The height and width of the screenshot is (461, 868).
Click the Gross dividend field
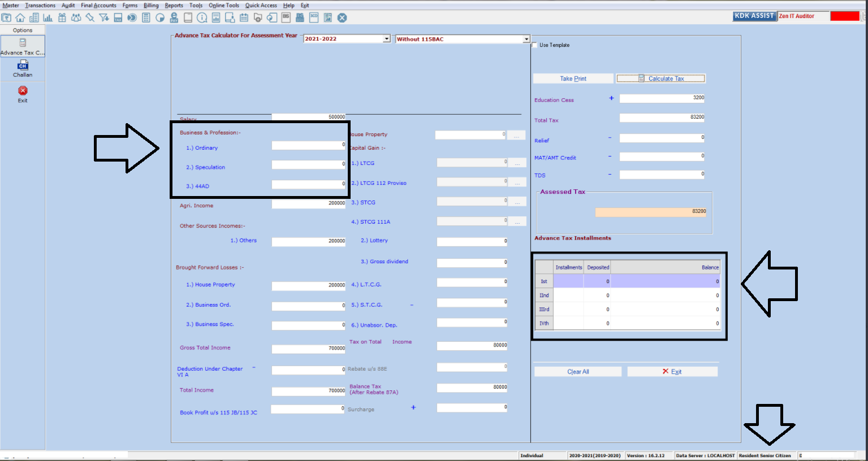472,263
